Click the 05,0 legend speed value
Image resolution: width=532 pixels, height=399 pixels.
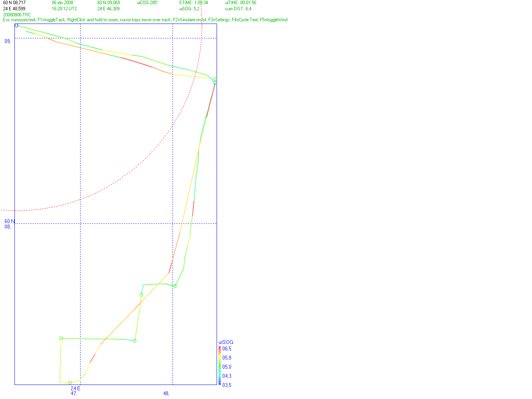click(x=227, y=367)
